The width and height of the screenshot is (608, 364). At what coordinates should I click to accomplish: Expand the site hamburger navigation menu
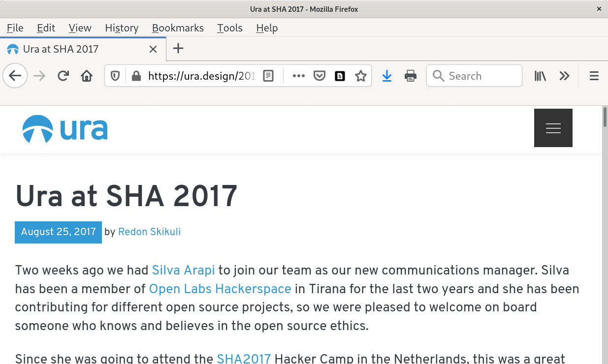coord(553,128)
